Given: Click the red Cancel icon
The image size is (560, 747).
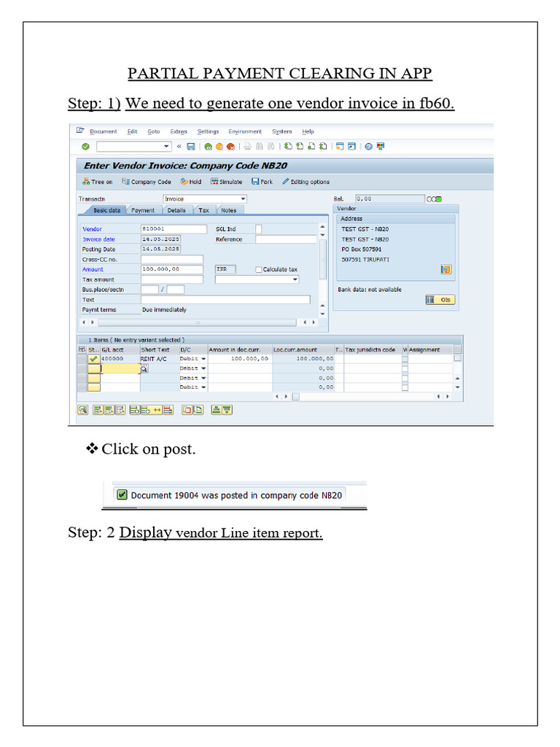Looking at the screenshot, I should (231, 147).
